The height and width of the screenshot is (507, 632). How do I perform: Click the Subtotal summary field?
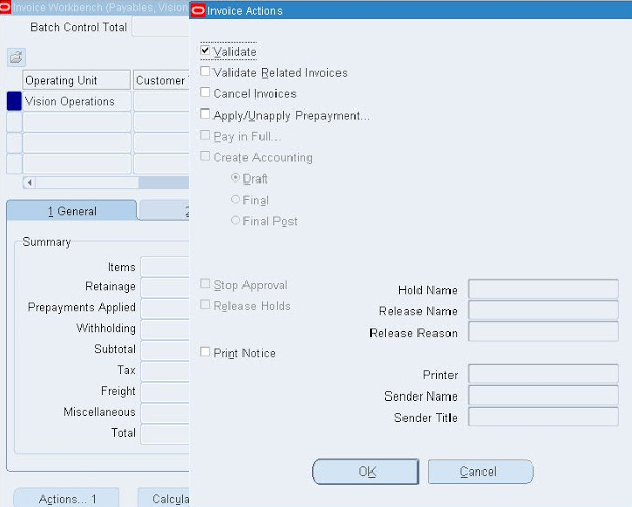pyautogui.click(x=165, y=350)
